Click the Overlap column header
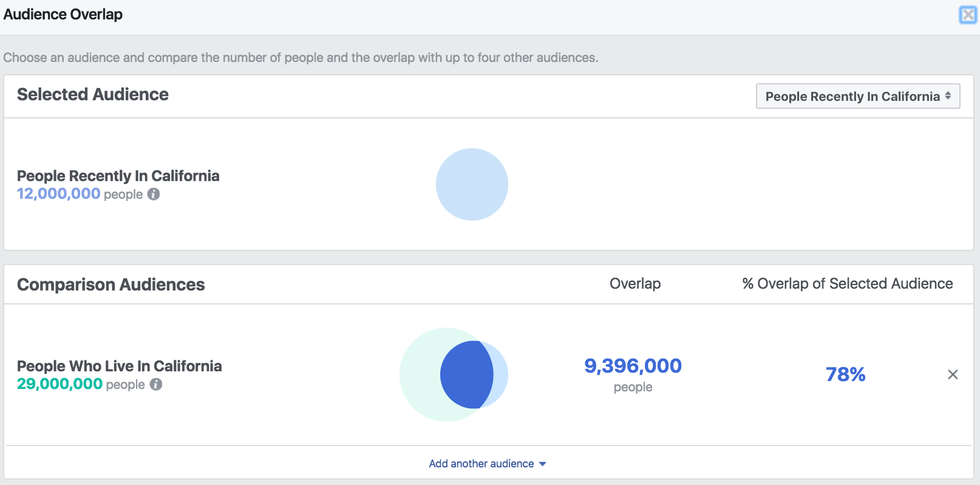Image resolution: width=980 pixels, height=485 pixels. (635, 284)
